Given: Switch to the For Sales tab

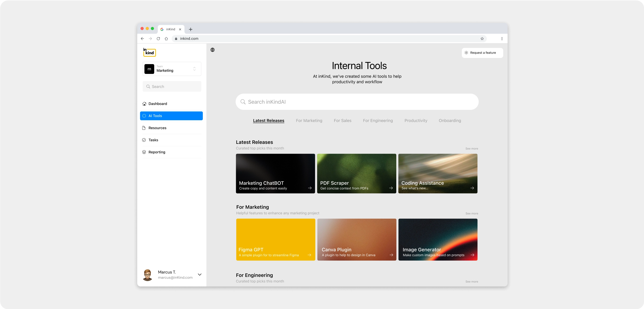Looking at the screenshot, I should [x=342, y=120].
